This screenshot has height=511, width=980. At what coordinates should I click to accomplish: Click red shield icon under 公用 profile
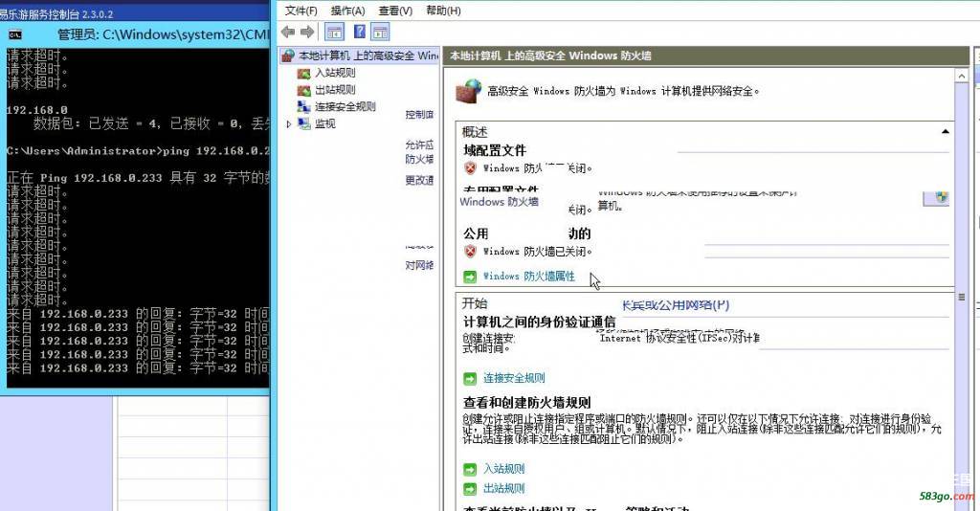pos(471,251)
